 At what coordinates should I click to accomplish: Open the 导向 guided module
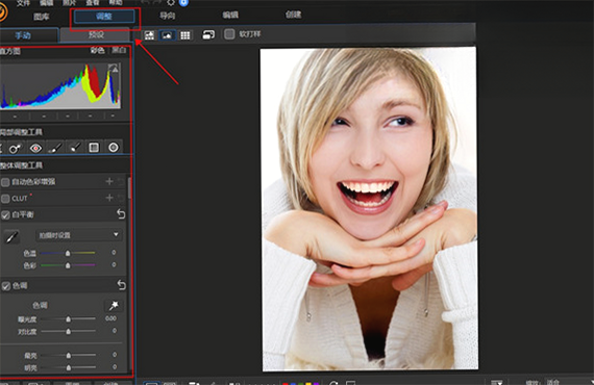(x=167, y=16)
